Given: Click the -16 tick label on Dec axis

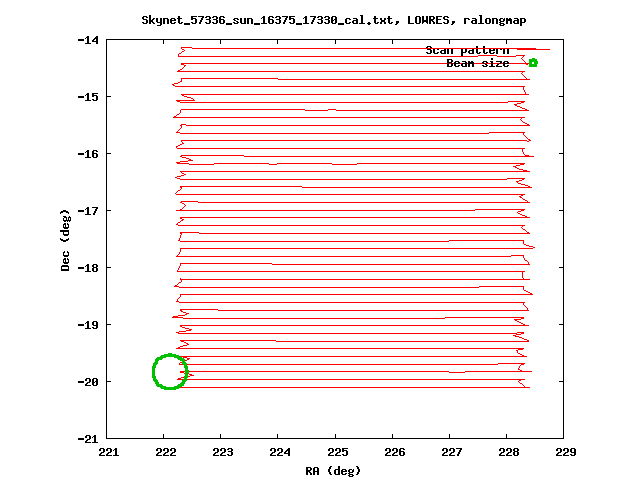Looking at the screenshot, I should [88, 154].
